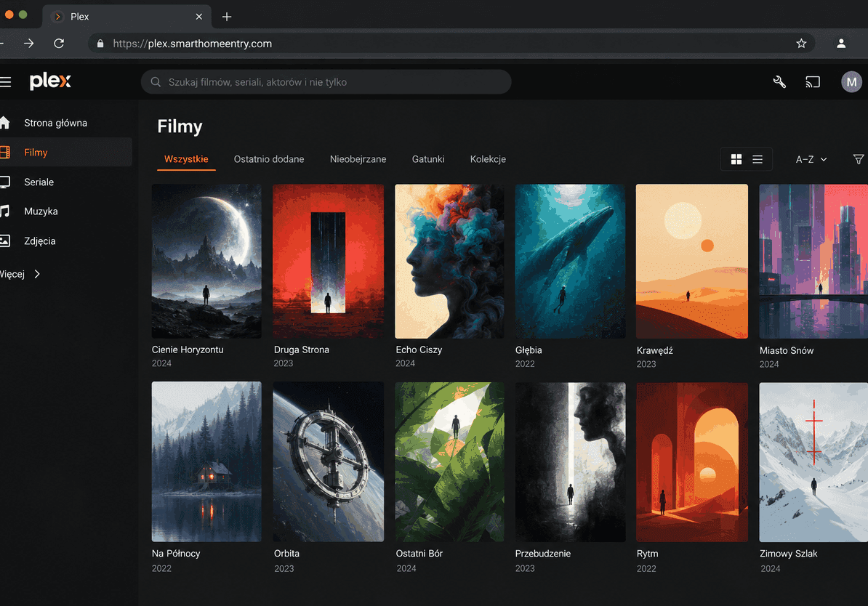The width and height of the screenshot is (868, 606).
Task: Open the Cienie Horyzontu poster
Action: [206, 261]
